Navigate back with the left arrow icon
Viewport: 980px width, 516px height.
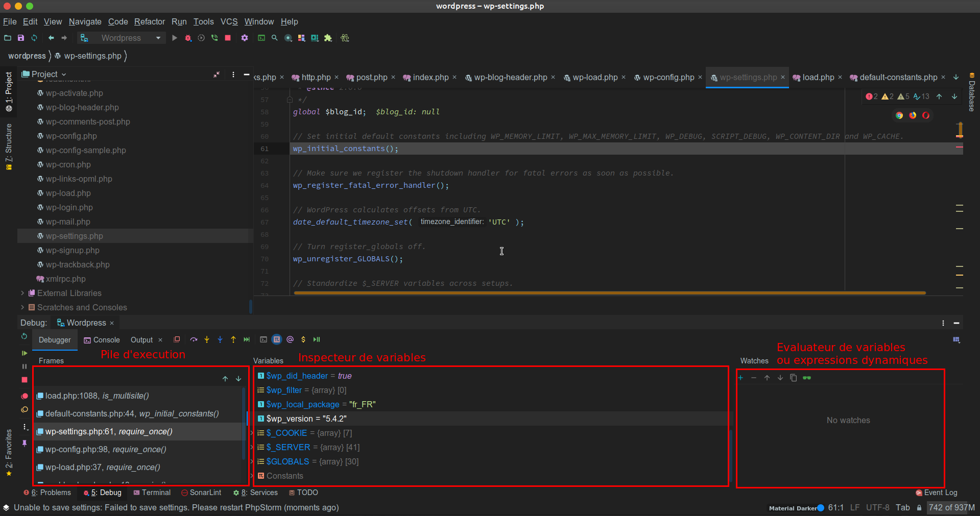click(x=51, y=38)
